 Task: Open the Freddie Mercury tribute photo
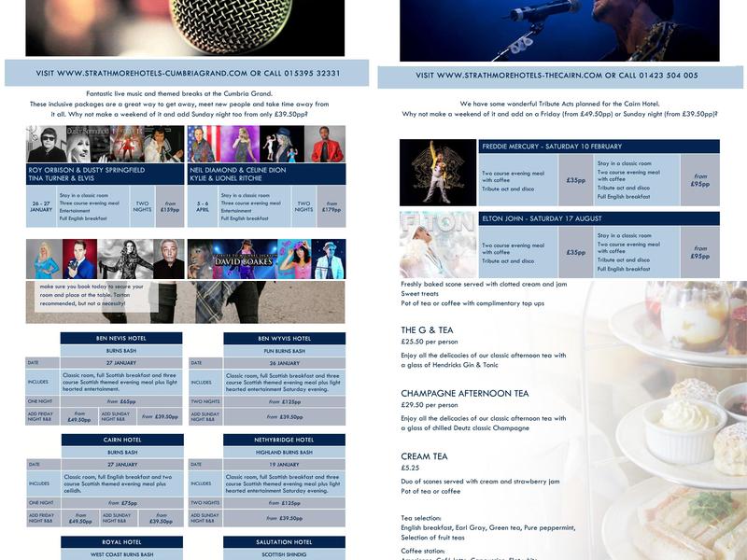pos(438,173)
